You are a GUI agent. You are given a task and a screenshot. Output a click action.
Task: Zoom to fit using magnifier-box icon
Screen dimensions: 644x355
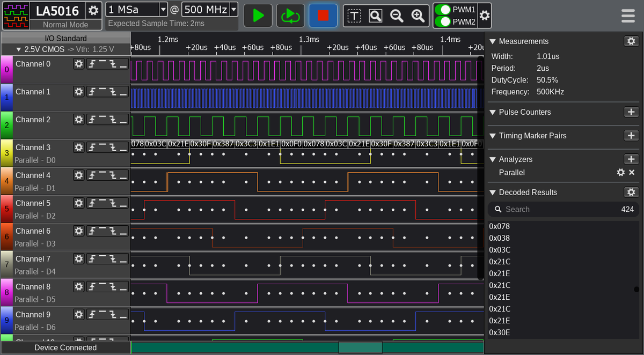[376, 16]
